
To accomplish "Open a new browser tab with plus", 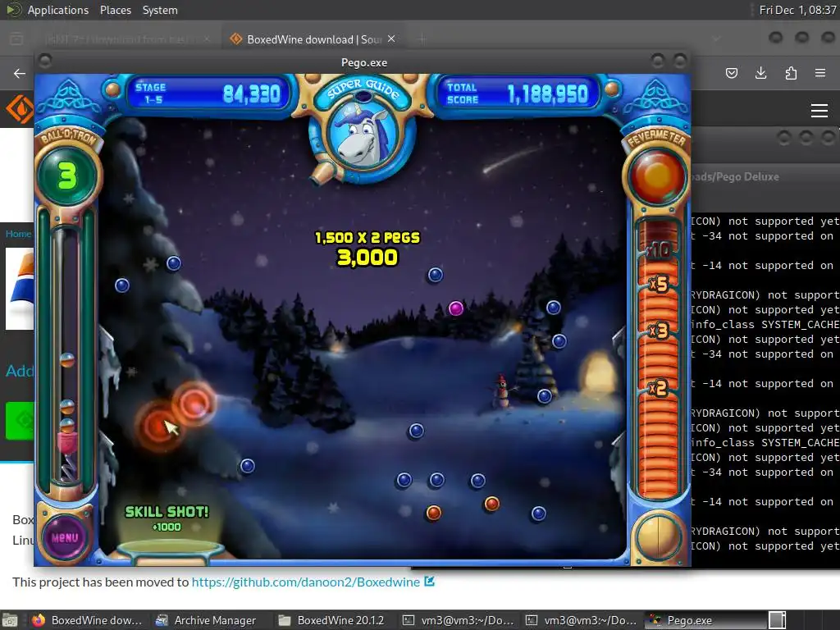I will [x=422, y=39].
